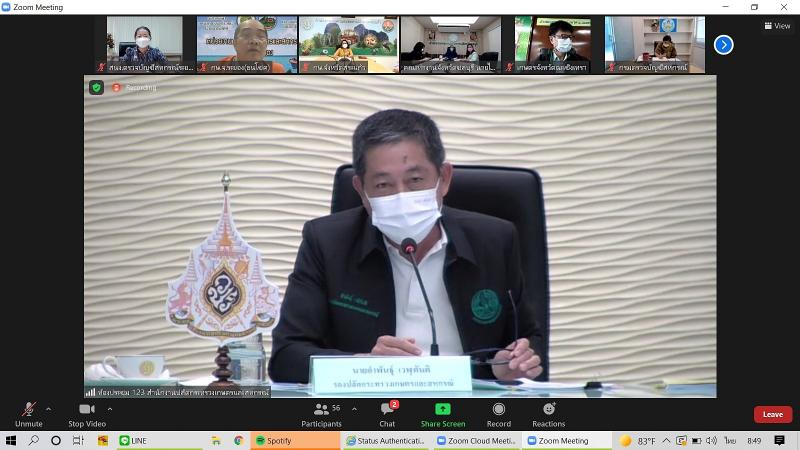Select fourth thumbnail showing meeting room group

(x=451, y=44)
